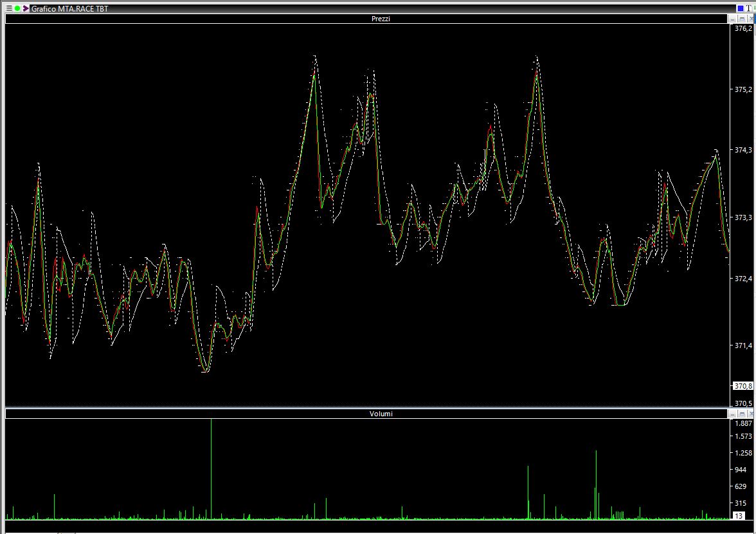Click the current price label 370,8
The width and height of the screenshot is (756, 534).
(x=742, y=386)
